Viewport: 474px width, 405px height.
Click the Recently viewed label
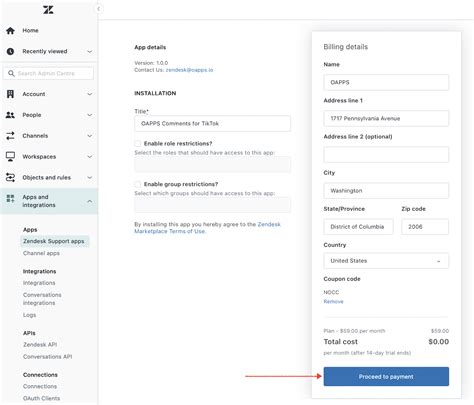(45, 51)
